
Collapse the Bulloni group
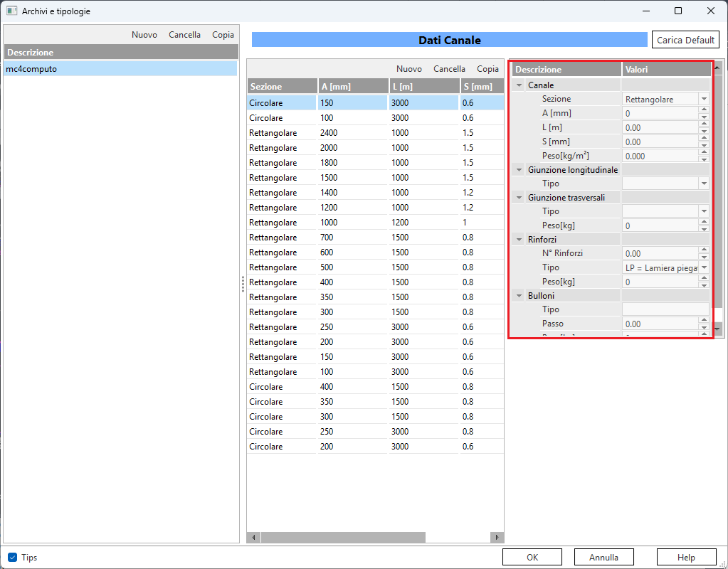click(x=519, y=295)
